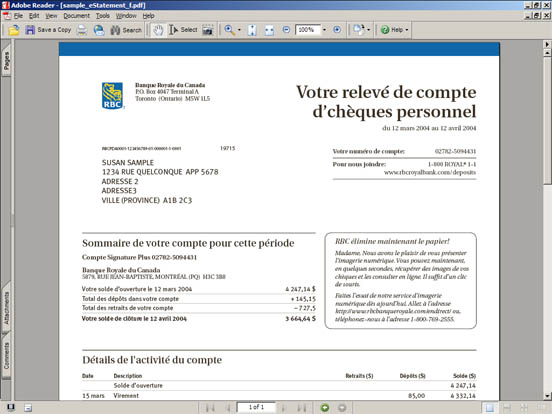Click the hide toolbars icon in status bar
The width and height of the screenshot is (552, 414).
[28, 408]
